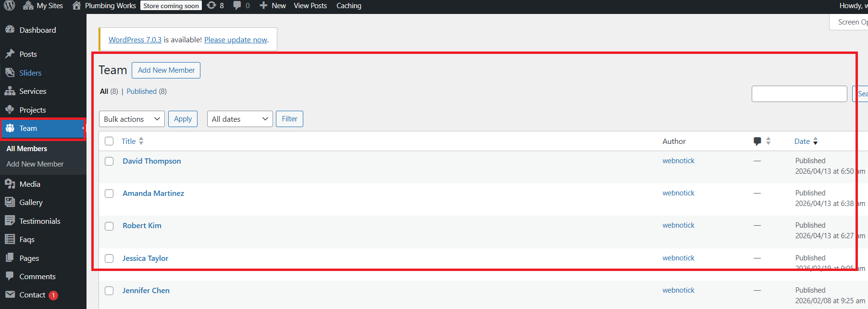Click the Plumbing Works home icon
This screenshot has height=309, width=868.
(76, 5)
